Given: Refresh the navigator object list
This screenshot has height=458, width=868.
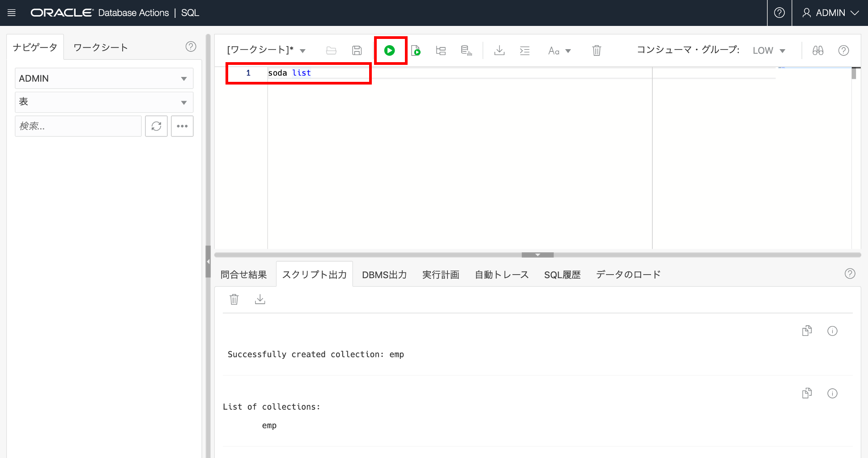Looking at the screenshot, I should pos(156,126).
